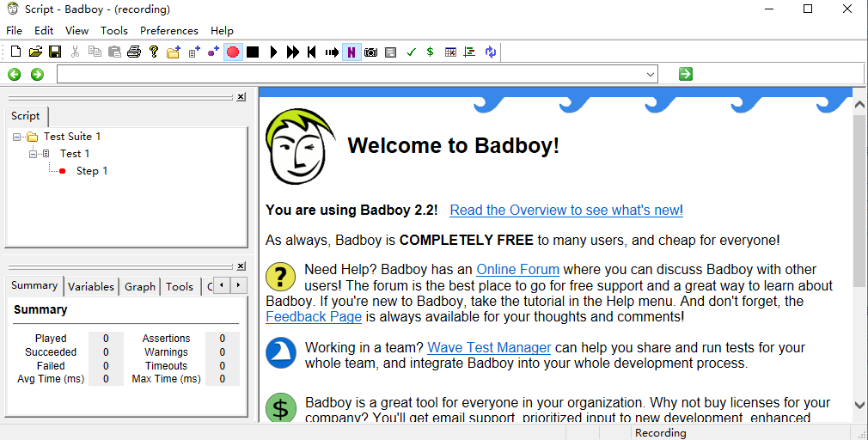Viewport: 868px width, 440px height.
Task: Open the File menu
Action: tap(14, 30)
